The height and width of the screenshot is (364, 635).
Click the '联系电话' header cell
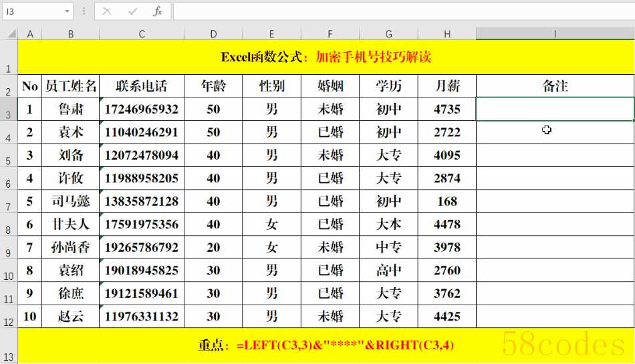pyautogui.click(x=142, y=85)
